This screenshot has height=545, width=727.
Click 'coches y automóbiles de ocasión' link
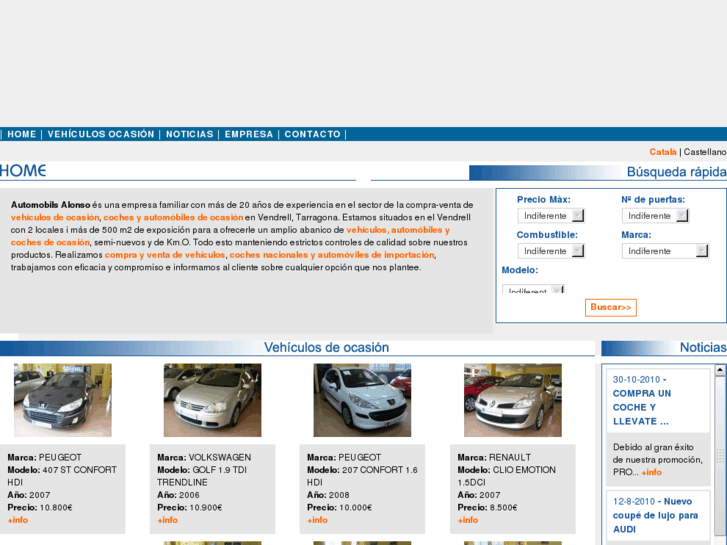coord(173,217)
